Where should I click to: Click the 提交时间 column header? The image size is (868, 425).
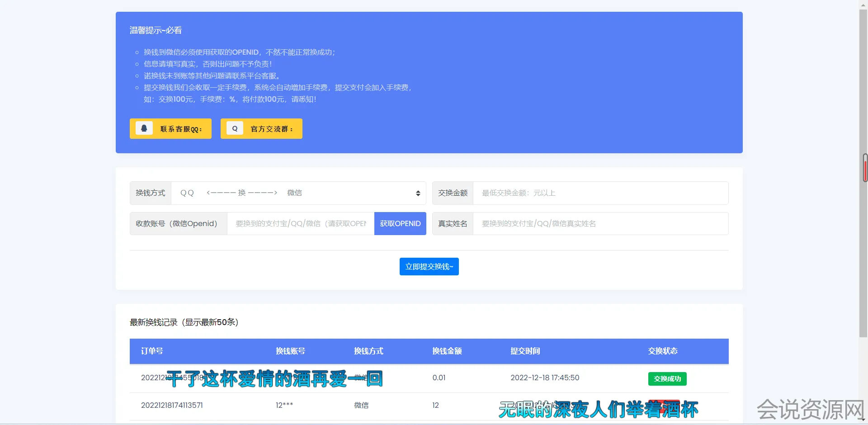tap(525, 351)
